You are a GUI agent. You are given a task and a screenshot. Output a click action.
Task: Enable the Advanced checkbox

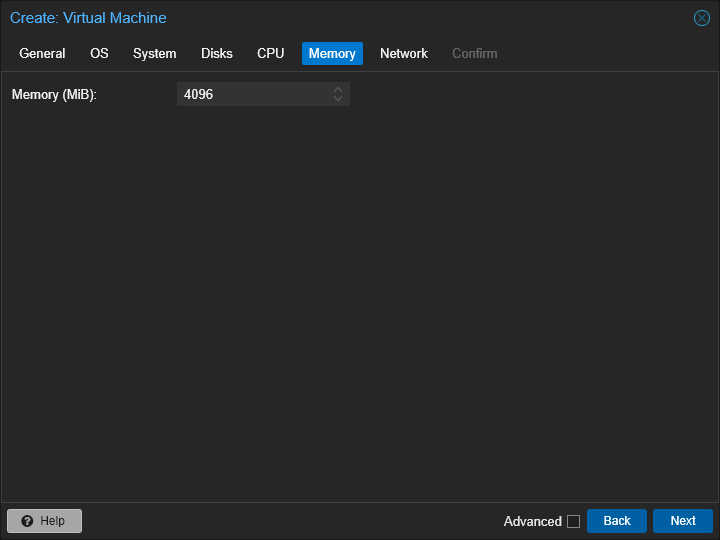[x=573, y=521]
